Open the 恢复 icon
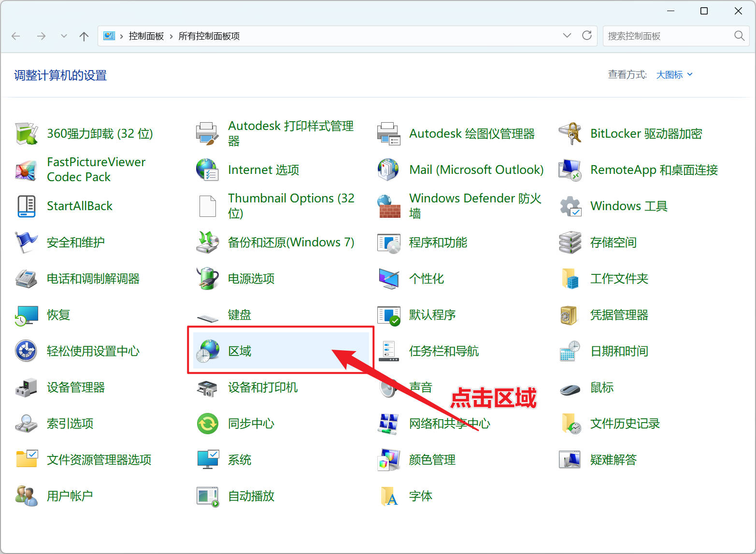This screenshot has height=554, width=756. click(27, 315)
